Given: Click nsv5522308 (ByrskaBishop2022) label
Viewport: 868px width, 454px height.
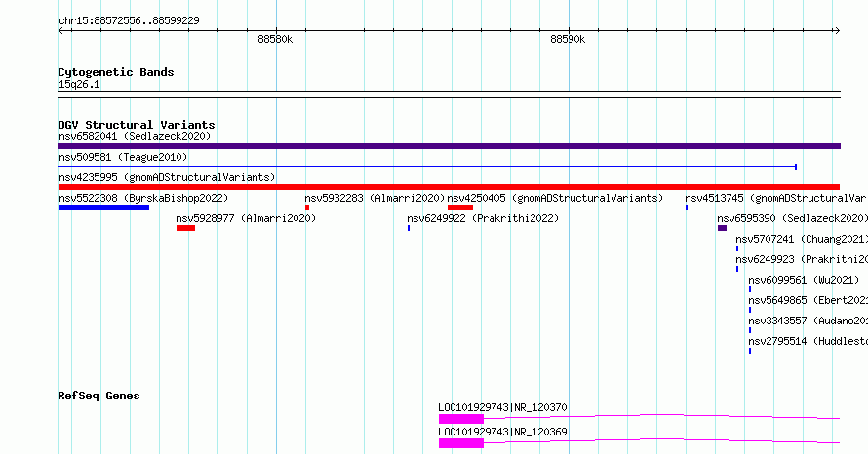Looking at the screenshot, I should coord(143,198).
